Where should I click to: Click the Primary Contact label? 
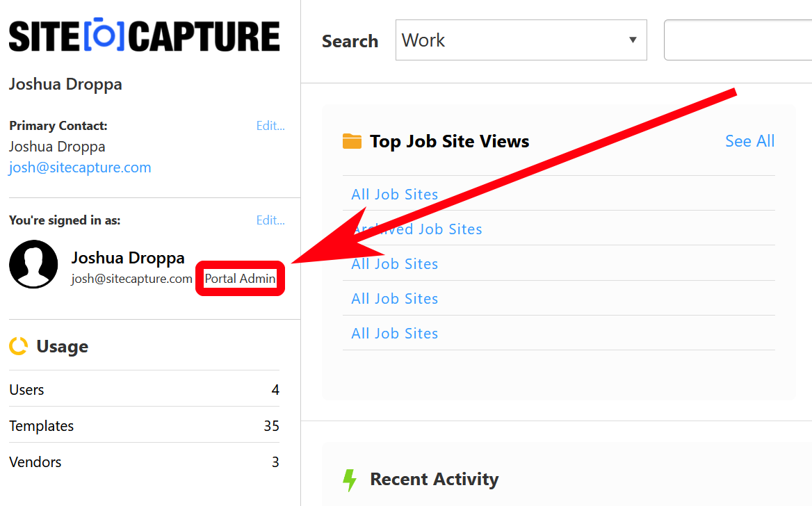(x=58, y=126)
